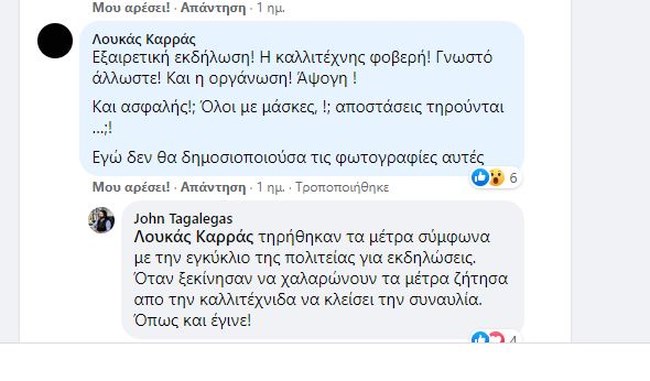Image resolution: width=650 pixels, height=381 pixels.
Task: Reply to Καρράς comment with Απάντηση
Action: point(213,187)
